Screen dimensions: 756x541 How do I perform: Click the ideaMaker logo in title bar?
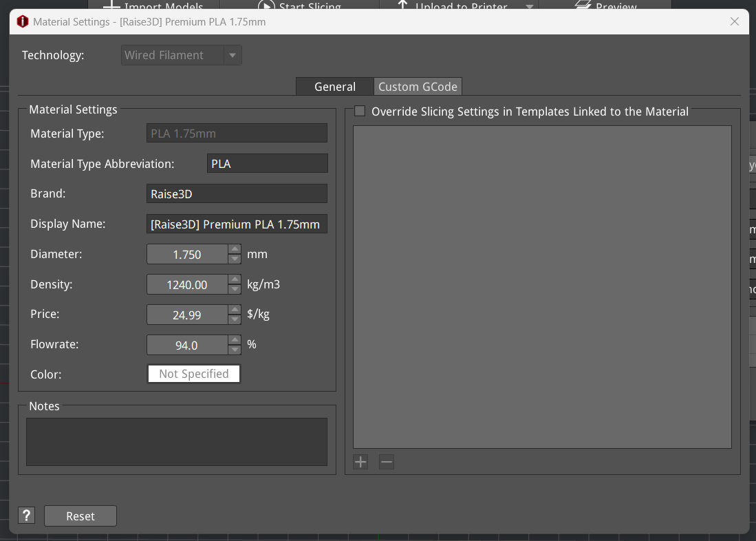22,22
